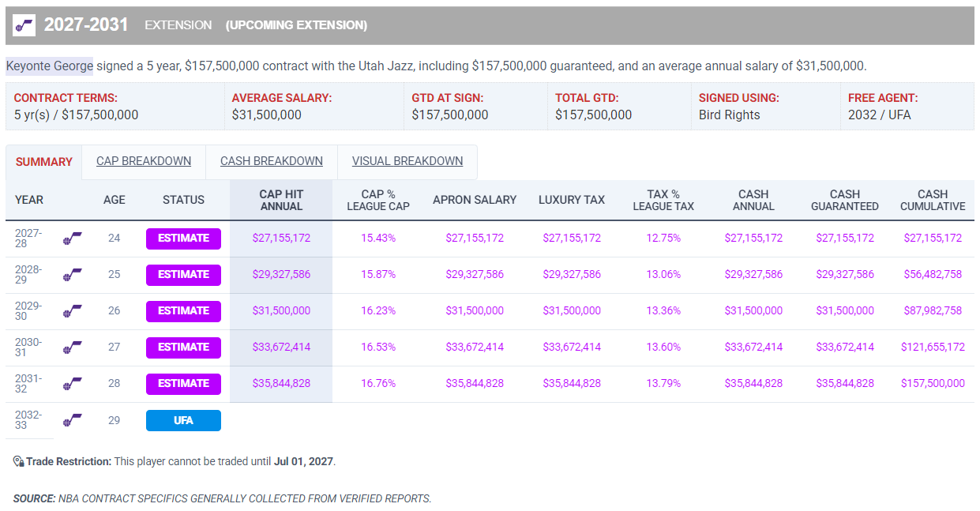Click the Contract Terms 5 yr(s) / $157,500,000 value

point(76,115)
